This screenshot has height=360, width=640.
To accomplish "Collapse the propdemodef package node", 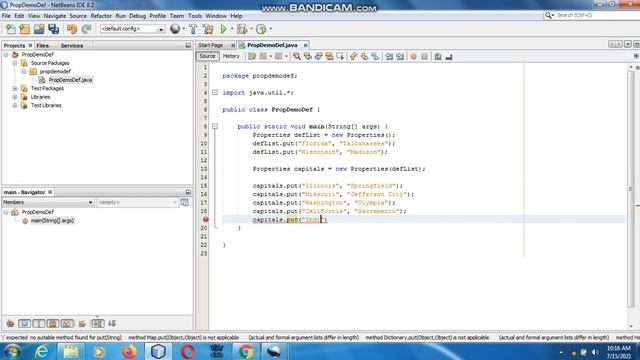I will 24,71.
